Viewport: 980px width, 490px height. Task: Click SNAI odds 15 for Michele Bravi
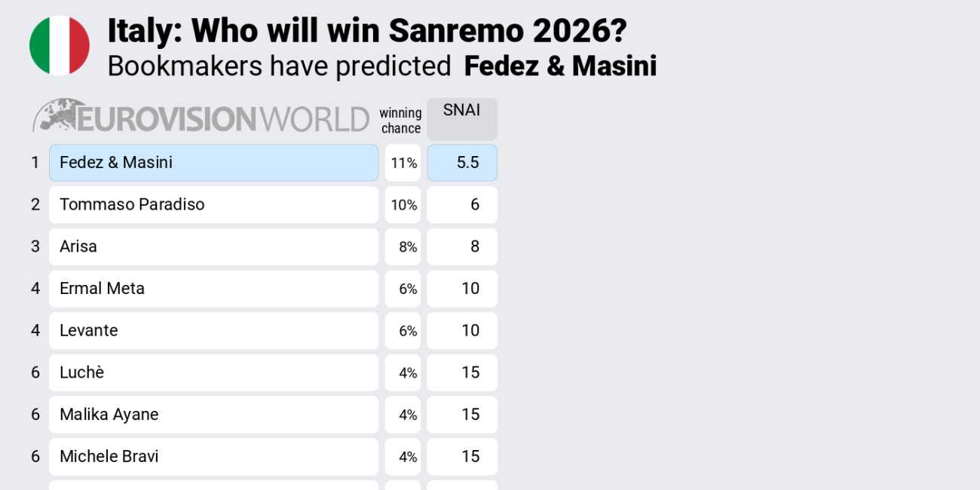[462, 457]
